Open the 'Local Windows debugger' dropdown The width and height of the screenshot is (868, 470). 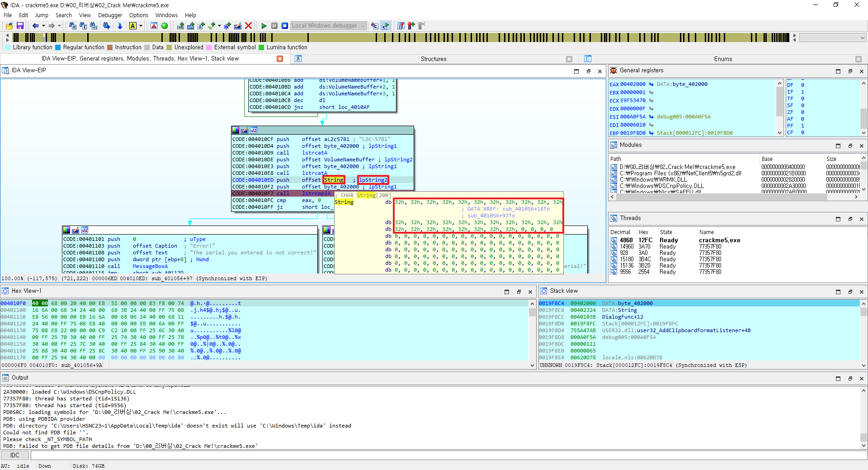click(x=328, y=26)
